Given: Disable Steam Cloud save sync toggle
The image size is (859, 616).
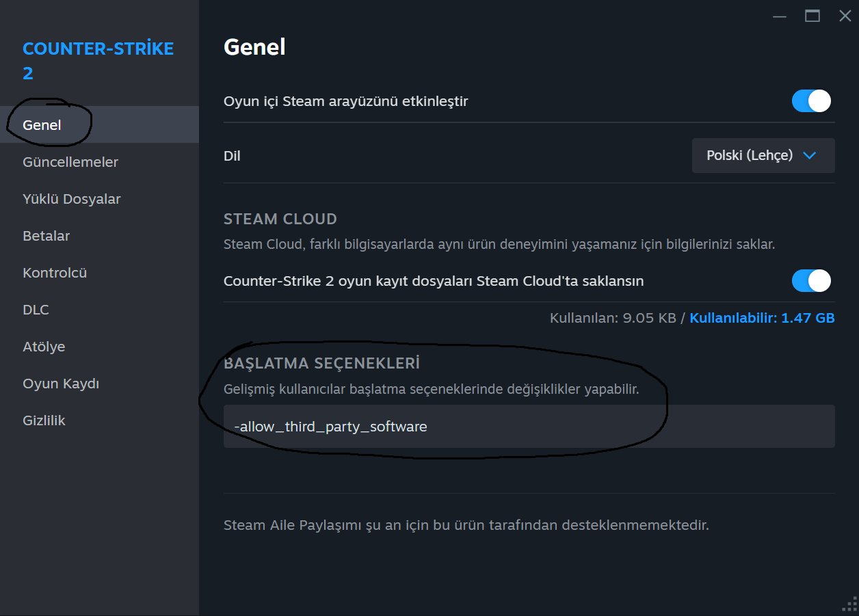Looking at the screenshot, I should 811,280.
